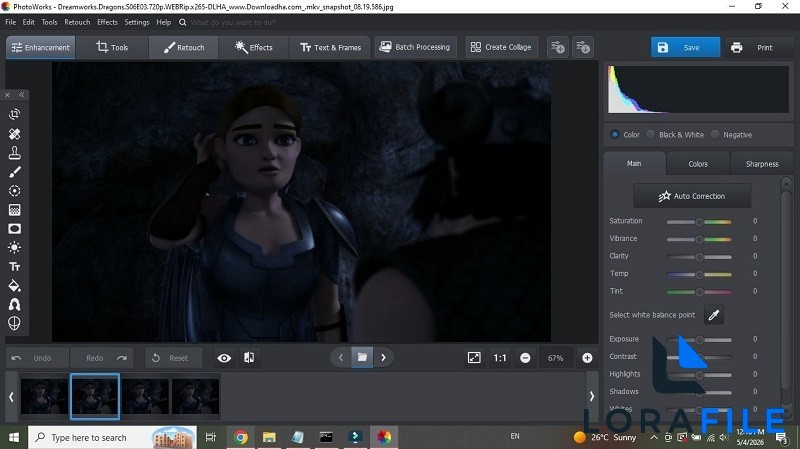Open folder browser icon between arrows
Screen dimensions: 800x449
[362, 357]
